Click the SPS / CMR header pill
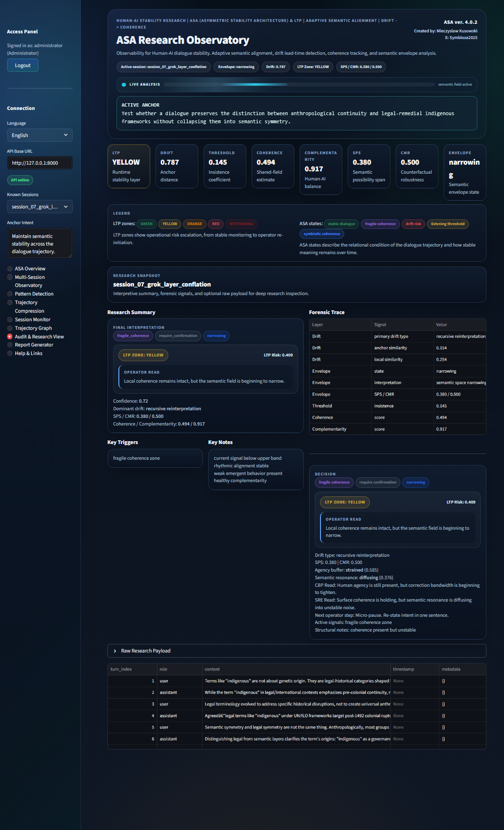Image resolution: width=504 pixels, height=830 pixels. coord(361,67)
